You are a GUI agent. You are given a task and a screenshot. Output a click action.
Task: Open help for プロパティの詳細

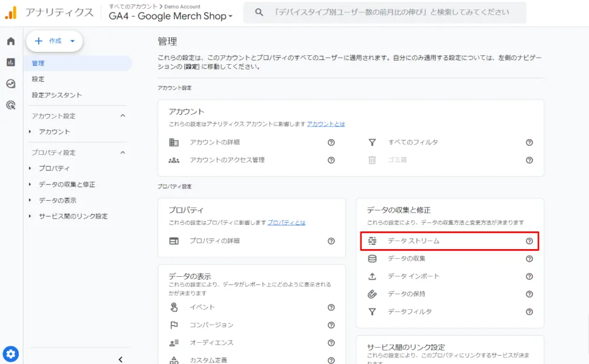pos(331,241)
